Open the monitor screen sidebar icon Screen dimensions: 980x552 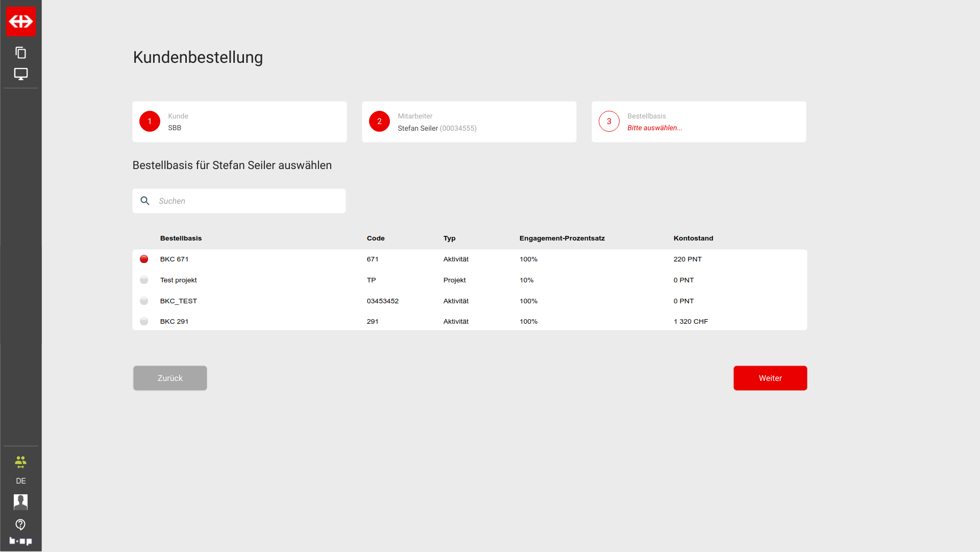coord(20,74)
